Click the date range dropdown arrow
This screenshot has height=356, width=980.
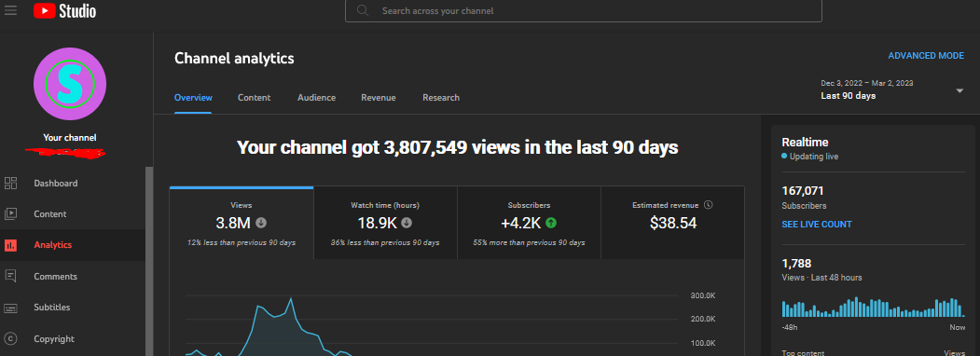click(x=959, y=90)
